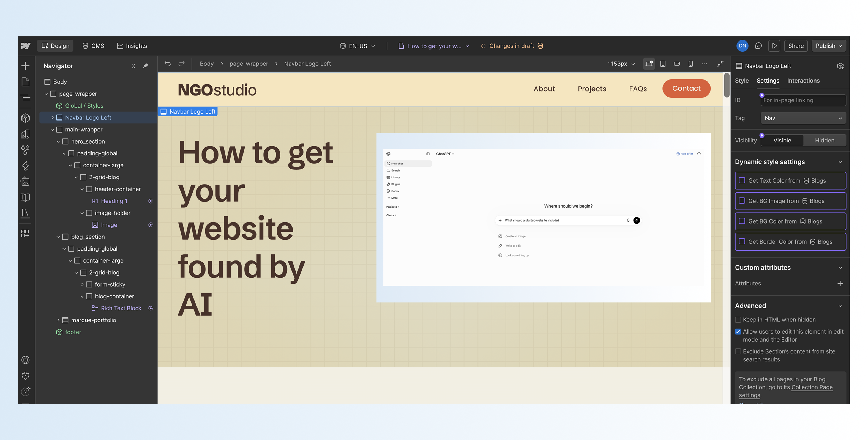
Task: Open the help icon at sidebar bottom
Action: tap(26, 391)
